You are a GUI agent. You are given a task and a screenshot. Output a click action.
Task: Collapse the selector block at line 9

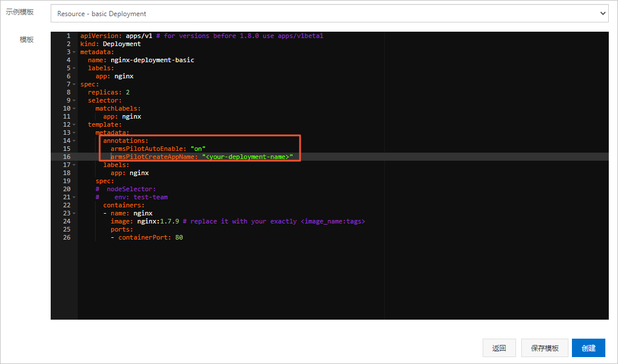click(x=74, y=100)
